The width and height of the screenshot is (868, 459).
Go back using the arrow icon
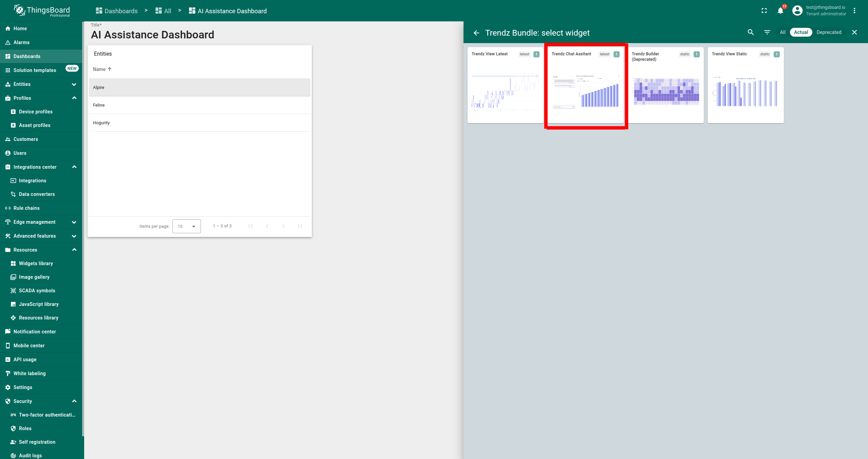(476, 33)
